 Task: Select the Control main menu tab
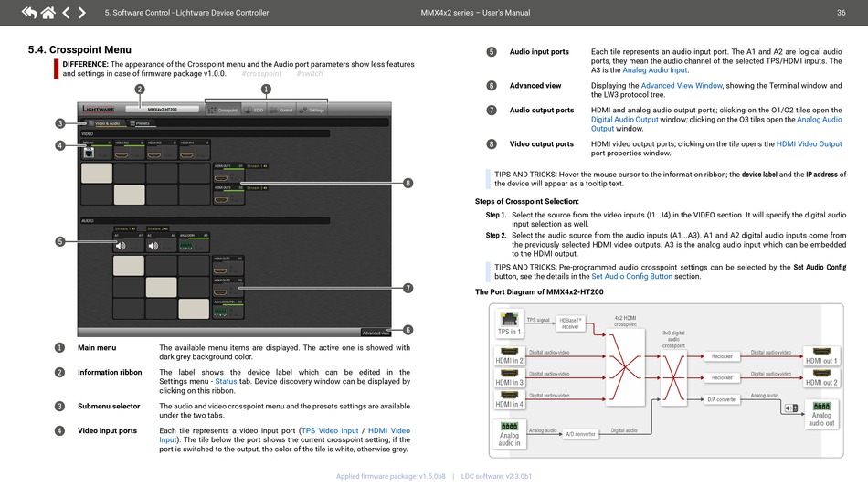click(x=281, y=110)
